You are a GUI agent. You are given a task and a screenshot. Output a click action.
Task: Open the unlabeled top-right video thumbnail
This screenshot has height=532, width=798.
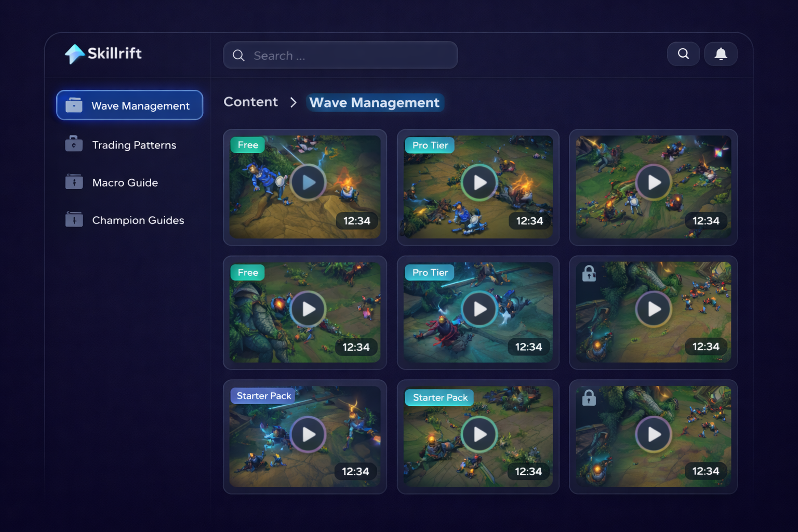pos(654,182)
